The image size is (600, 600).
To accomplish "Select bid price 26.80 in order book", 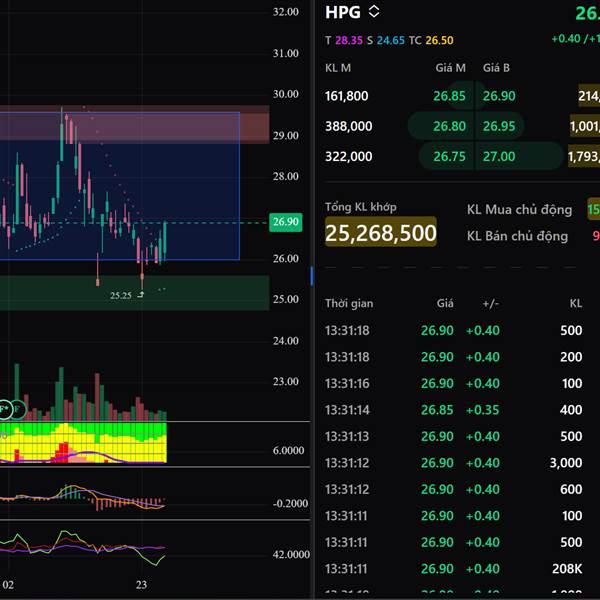I will [449, 126].
